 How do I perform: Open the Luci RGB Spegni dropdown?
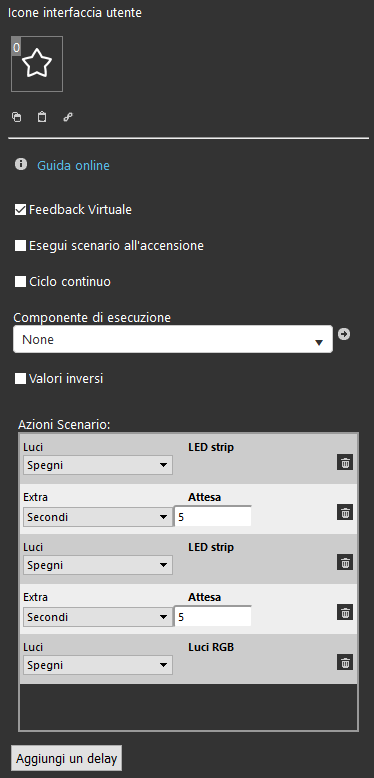click(98, 665)
